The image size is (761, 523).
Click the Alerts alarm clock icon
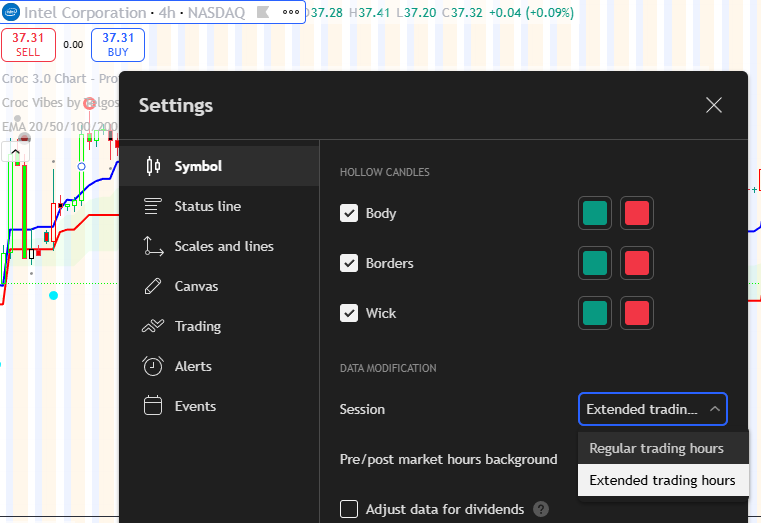click(153, 366)
